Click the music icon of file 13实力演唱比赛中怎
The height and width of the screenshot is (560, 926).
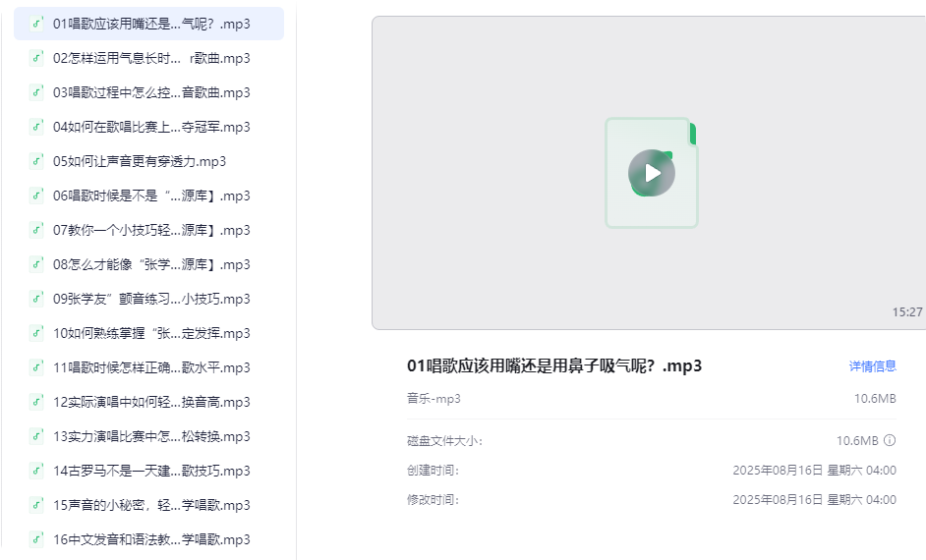[36, 436]
